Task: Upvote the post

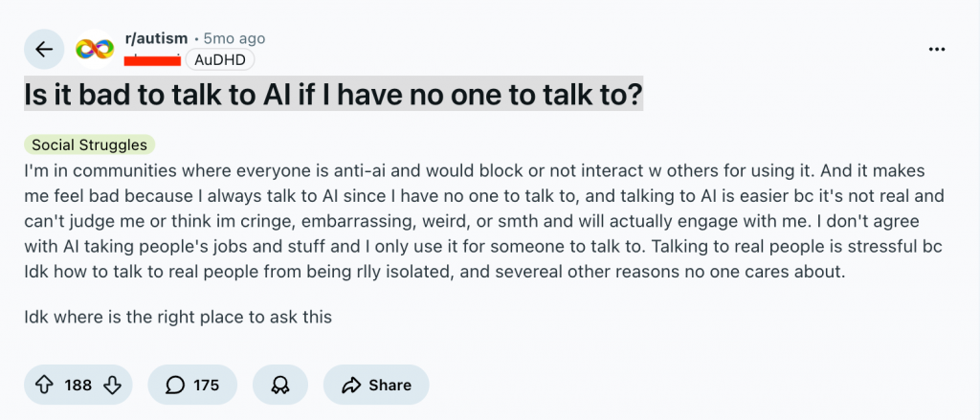Action: [43, 385]
